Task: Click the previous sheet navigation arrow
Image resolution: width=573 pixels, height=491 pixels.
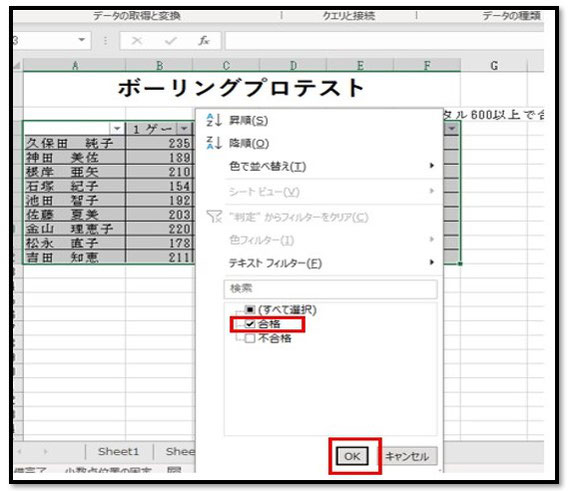Action: click(19, 452)
